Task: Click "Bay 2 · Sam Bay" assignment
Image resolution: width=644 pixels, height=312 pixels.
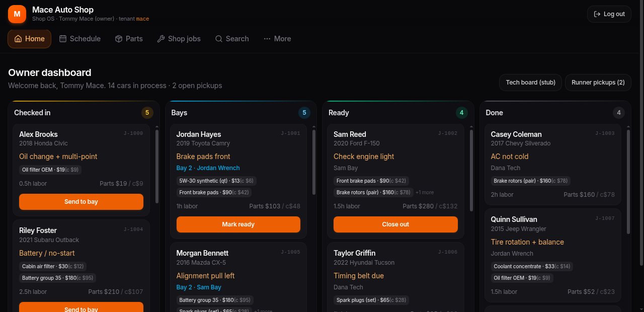Action: (x=199, y=287)
